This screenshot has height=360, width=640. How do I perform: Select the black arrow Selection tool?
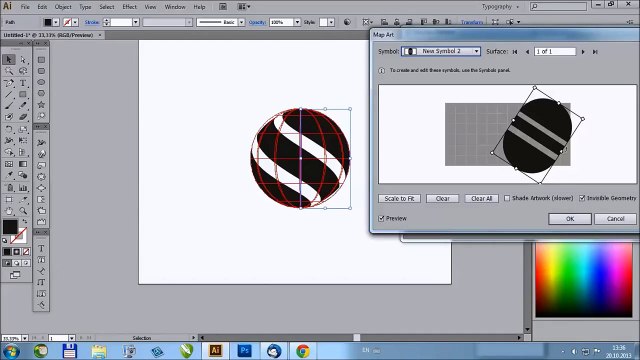click(9, 60)
